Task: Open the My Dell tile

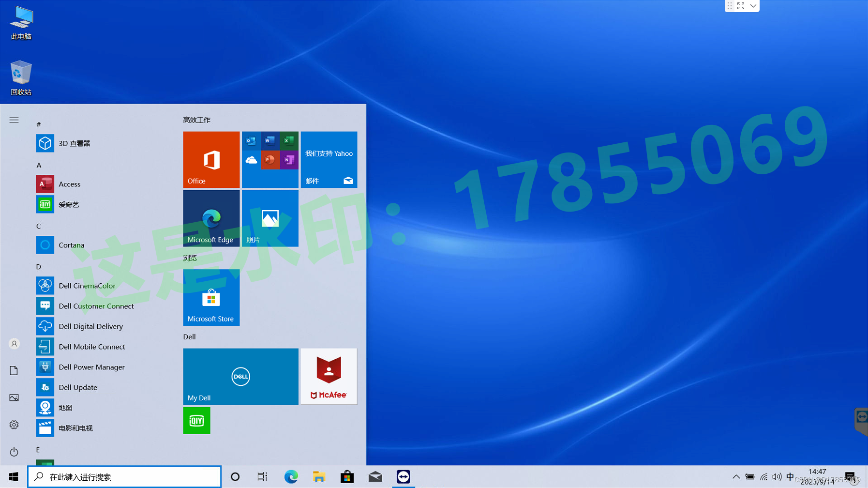Action: pyautogui.click(x=241, y=377)
